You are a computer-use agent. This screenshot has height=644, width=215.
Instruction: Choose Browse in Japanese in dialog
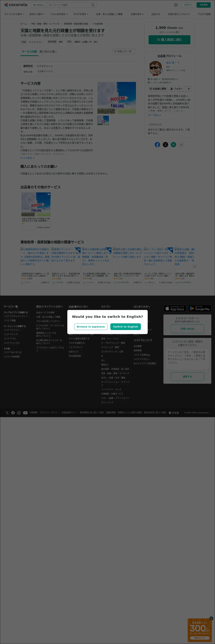point(91,327)
